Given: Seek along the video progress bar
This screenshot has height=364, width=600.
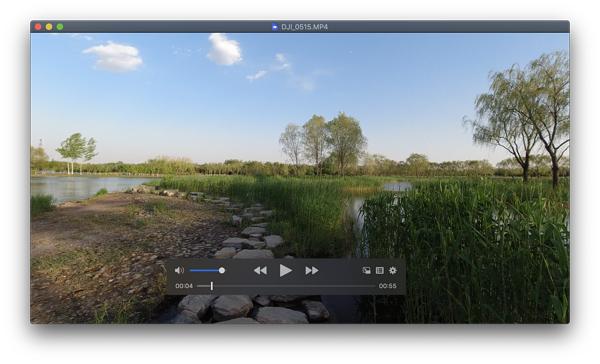Looking at the screenshot, I should point(286,286).
